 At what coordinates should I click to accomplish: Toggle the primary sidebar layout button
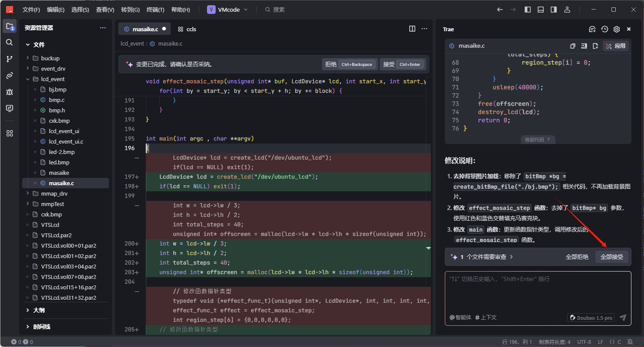point(528,10)
